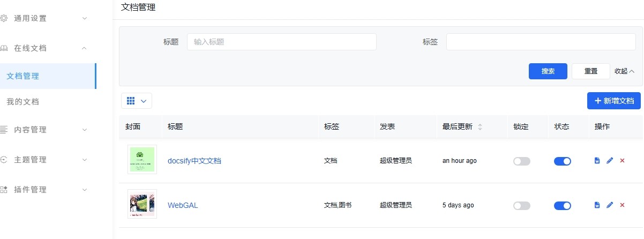Click the Word export icon for WebGAL
The width and height of the screenshot is (644, 239).
pyautogui.click(x=597, y=205)
